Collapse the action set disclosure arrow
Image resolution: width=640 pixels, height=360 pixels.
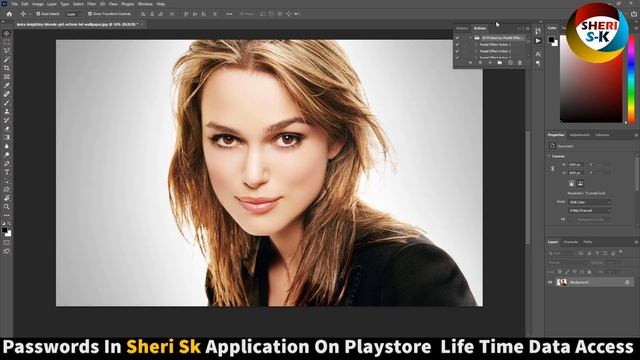[470, 38]
